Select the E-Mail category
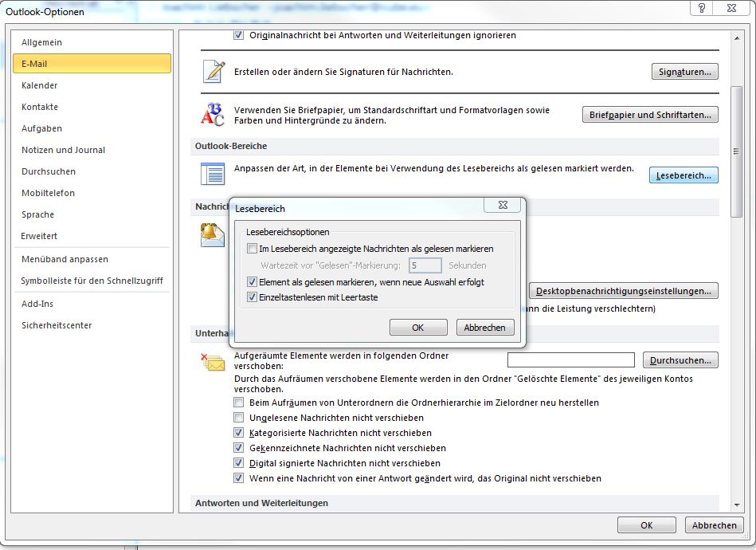Screen dimensions: 756x550 [x=92, y=64]
